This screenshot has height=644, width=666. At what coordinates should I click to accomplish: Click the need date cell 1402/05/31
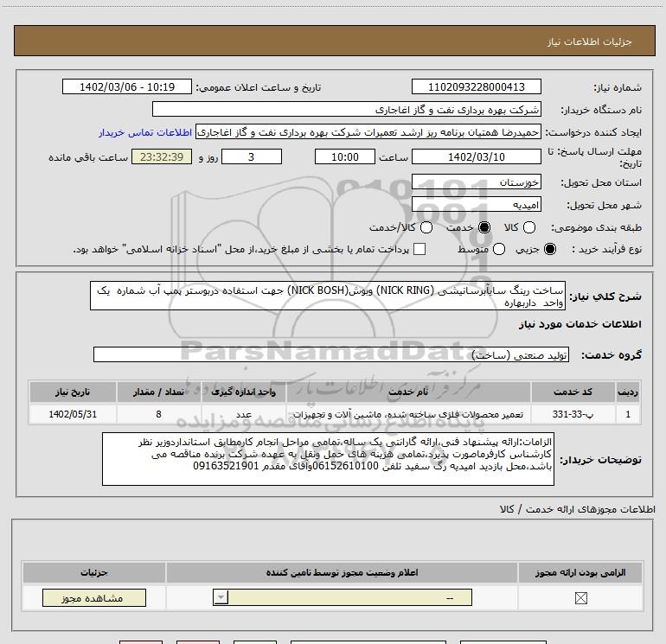pos(73,414)
